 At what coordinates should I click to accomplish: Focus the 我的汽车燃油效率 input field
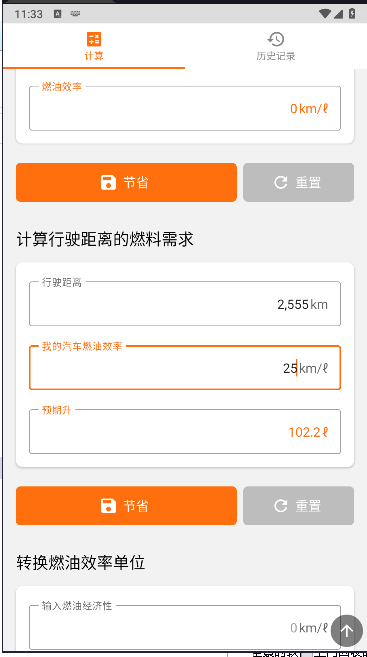pyautogui.click(x=185, y=368)
